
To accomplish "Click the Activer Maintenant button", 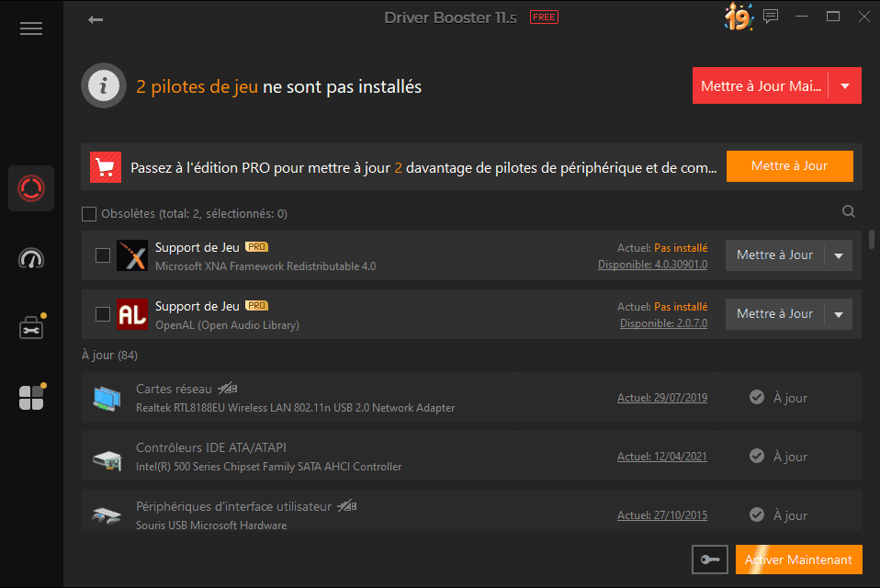I will [x=798, y=560].
